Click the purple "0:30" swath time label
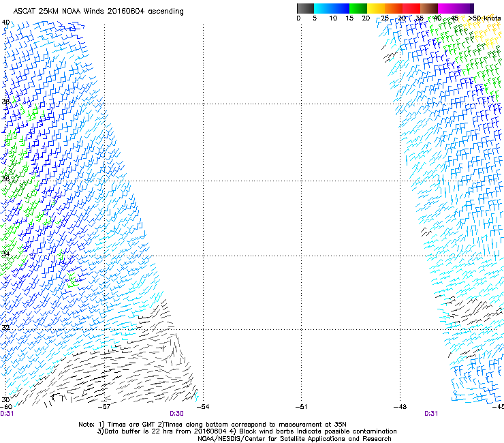The height and width of the screenshot is (443, 504). pos(177,414)
